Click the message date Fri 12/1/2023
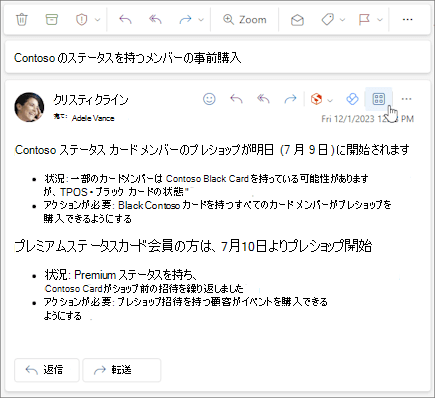435x398 pixels. coord(368,119)
